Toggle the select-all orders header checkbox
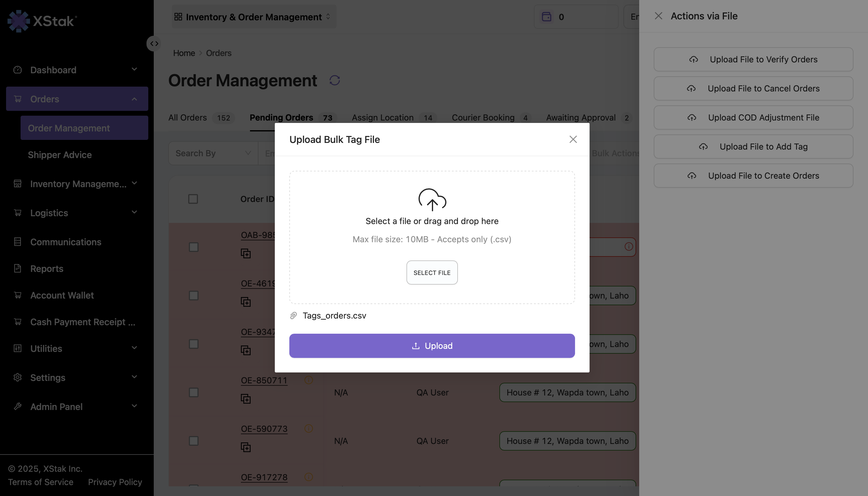This screenshot has height=496, width=868. 193,199
